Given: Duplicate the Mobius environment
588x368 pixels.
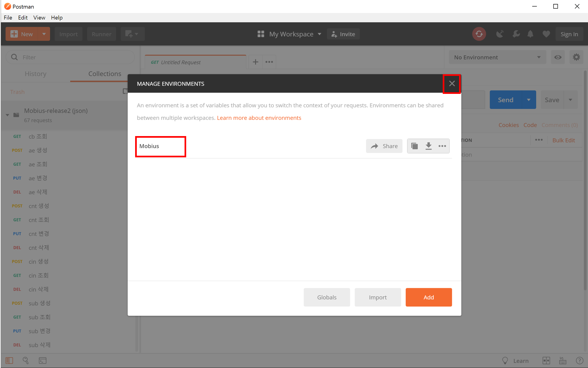Looking at the screenshot, I should (x=415, y=146).
